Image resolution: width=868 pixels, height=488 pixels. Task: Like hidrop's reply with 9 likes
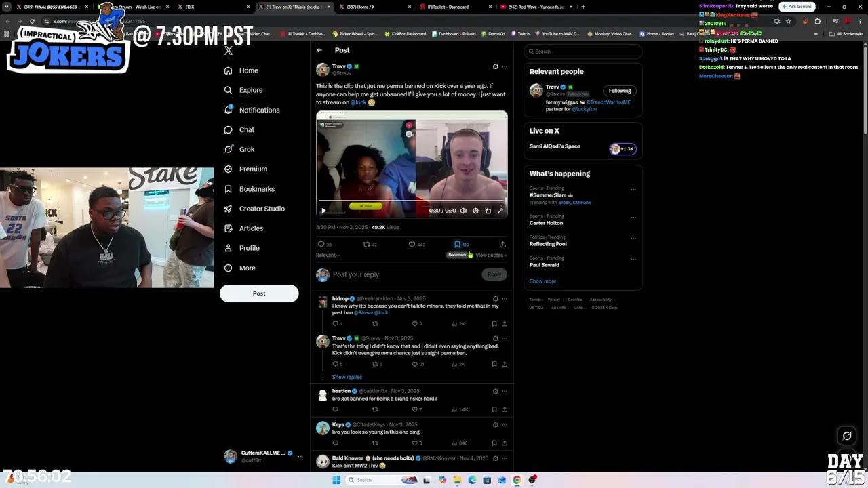416,324
